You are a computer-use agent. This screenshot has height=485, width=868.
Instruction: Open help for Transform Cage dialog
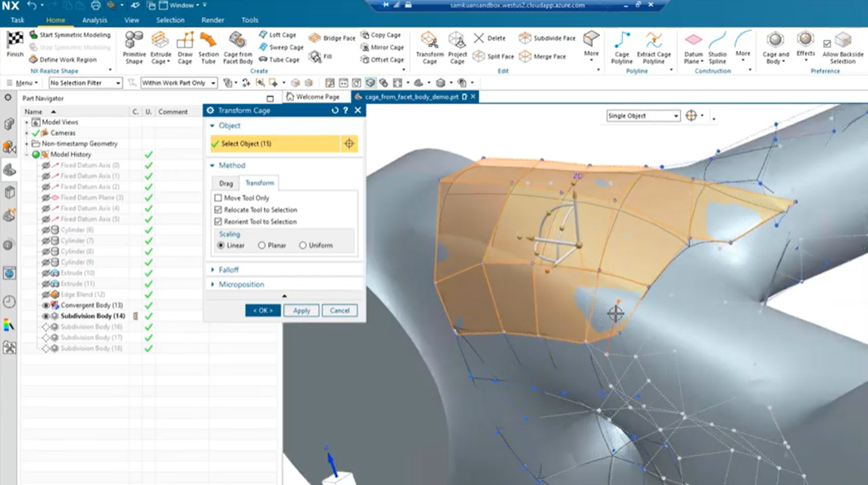pyautogui.click(x=345, y=111)
